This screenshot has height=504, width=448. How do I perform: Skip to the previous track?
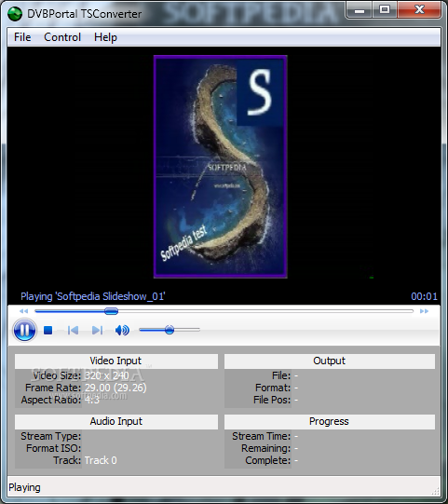(x=73, y=330)
